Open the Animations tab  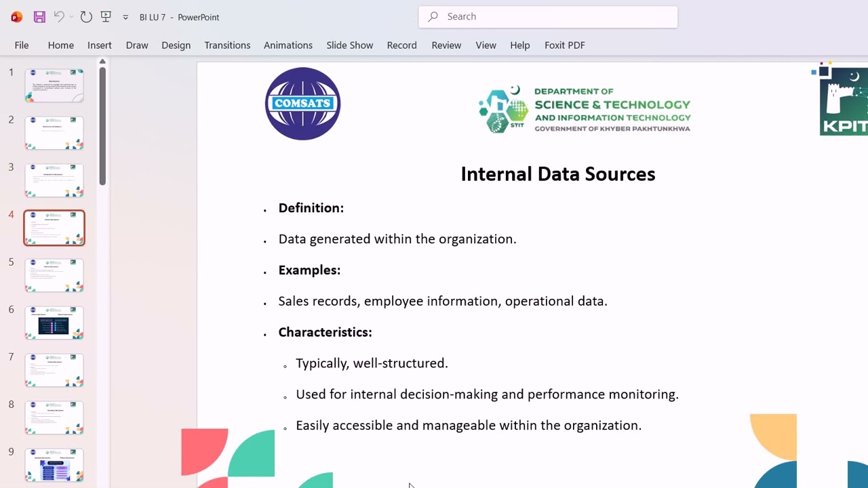288,45
